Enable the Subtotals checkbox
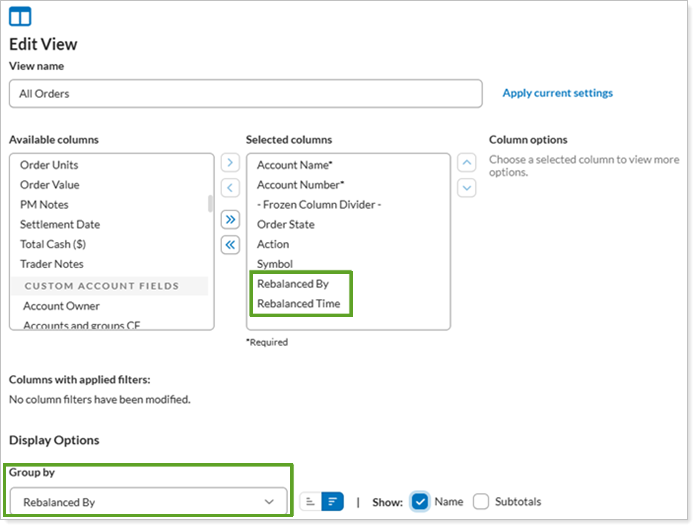This screenshot has height=529, width=697. pos(481,502)
